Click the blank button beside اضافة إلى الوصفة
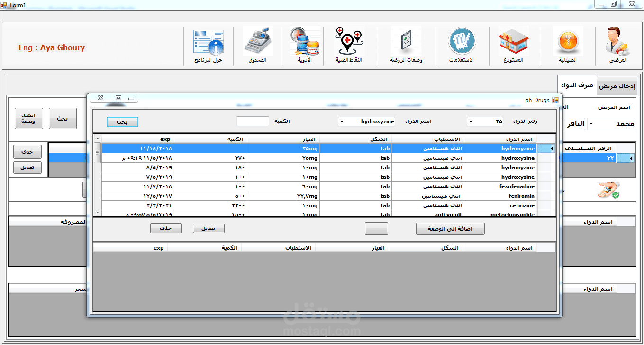The width and height of the screenshot is (644, 345). click(x=376, y=229)
